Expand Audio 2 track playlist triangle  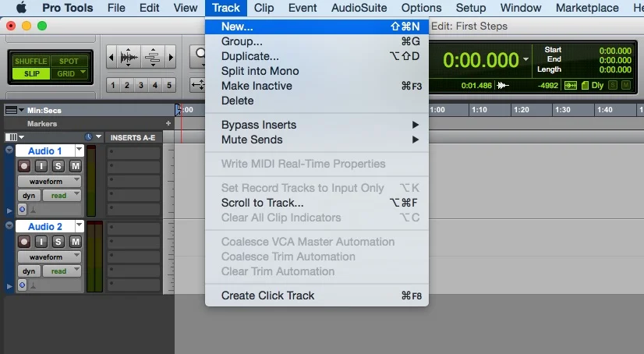click(x=9, y=286)
